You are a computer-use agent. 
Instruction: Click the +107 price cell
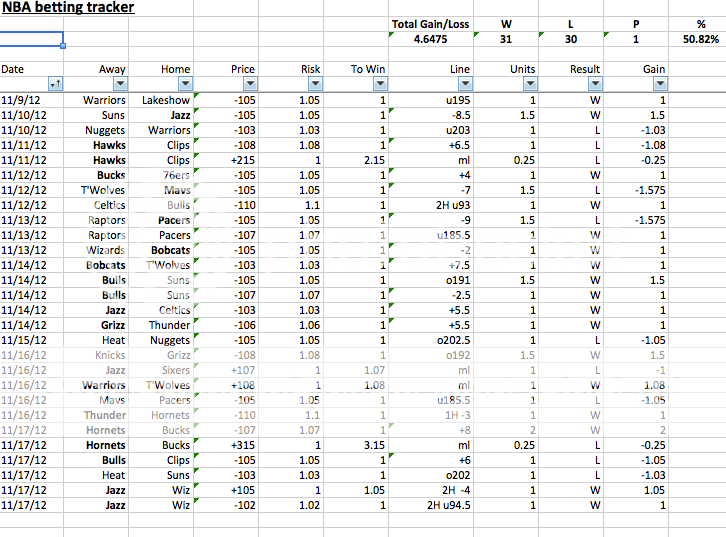click(226, 370)
